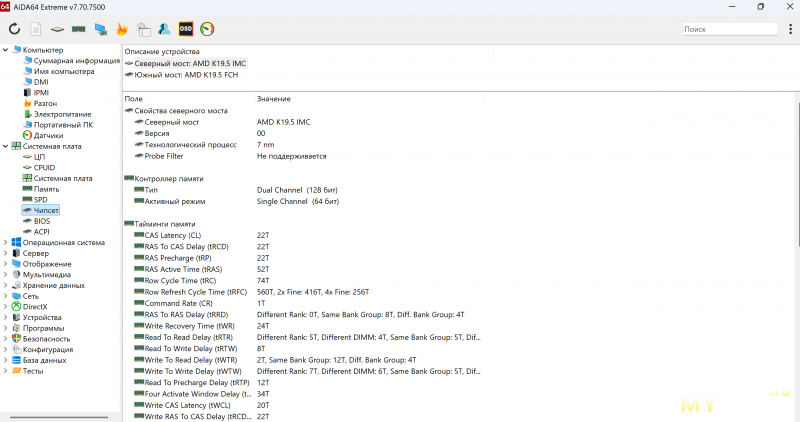The height and width of the screenshot is (422, 800).
Task: Select the BIOS tree entry
Action: 41,221
